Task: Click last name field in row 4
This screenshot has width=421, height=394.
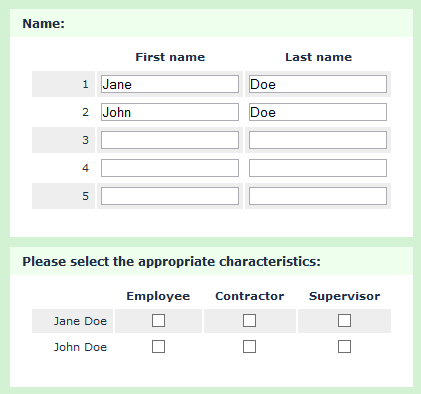Action: pyautogui.click(x=318, y=168)
